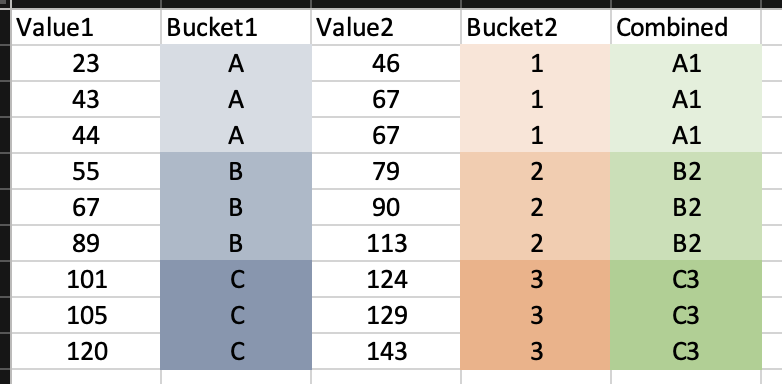The image size is (782, 384).
Task: Select the Bucket2 header cell
Action: coord(536,27)
